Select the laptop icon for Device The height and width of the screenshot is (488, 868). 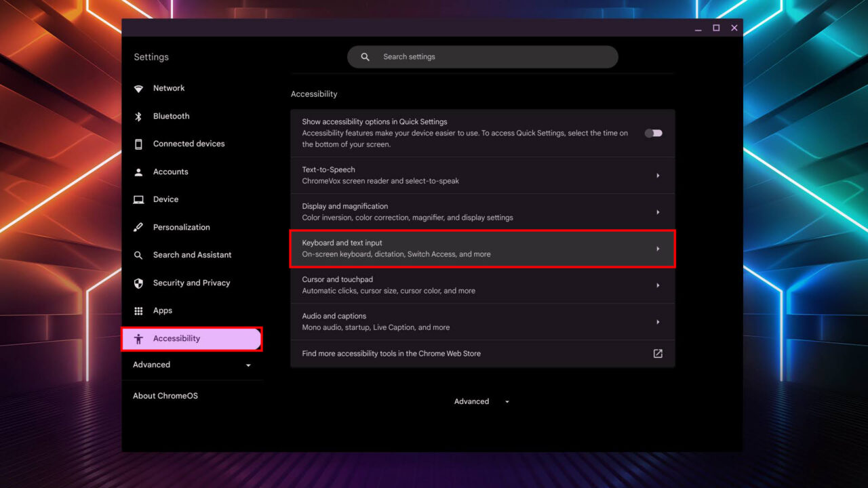138,199
